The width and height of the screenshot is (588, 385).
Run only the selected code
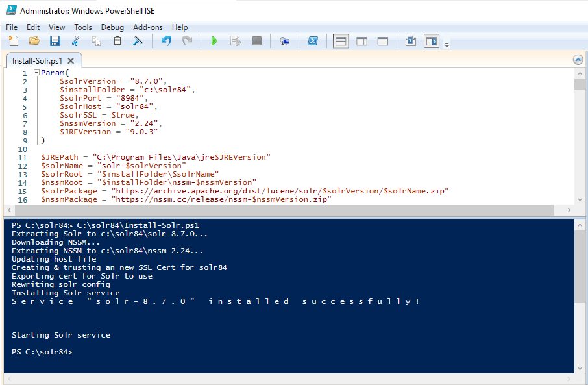pos(235,40)
